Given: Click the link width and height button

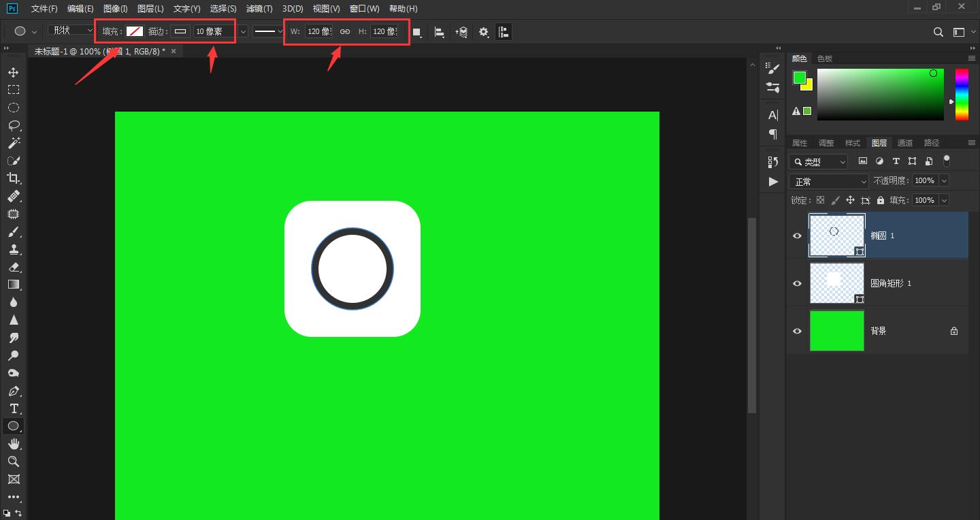Looking at the screenshot, I should tap(345, 31).
